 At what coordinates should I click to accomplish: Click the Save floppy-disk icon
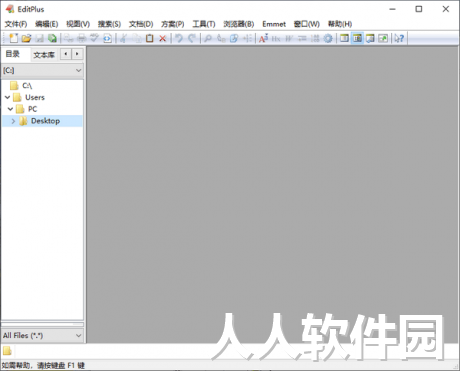(40, 38)
